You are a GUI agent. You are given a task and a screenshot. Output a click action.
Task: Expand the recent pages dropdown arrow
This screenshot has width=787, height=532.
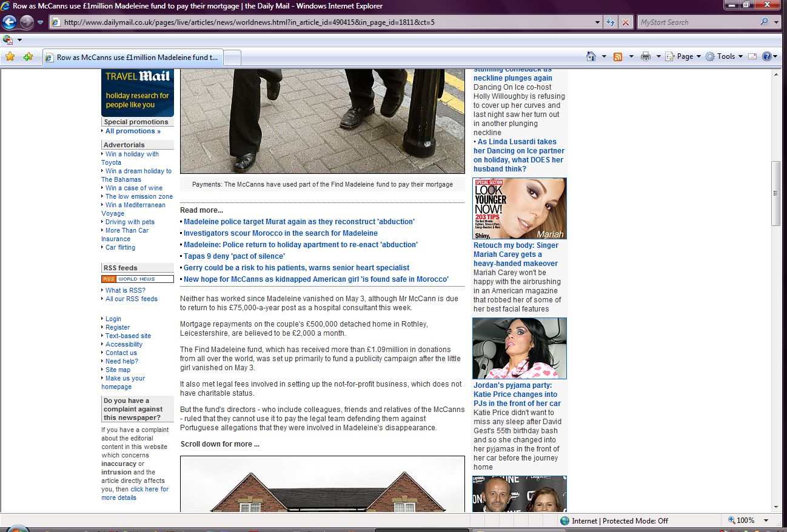41,22
